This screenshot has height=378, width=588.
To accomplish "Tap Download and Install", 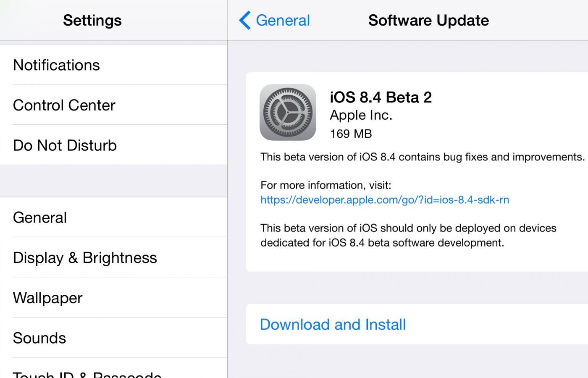I will 333,324.
